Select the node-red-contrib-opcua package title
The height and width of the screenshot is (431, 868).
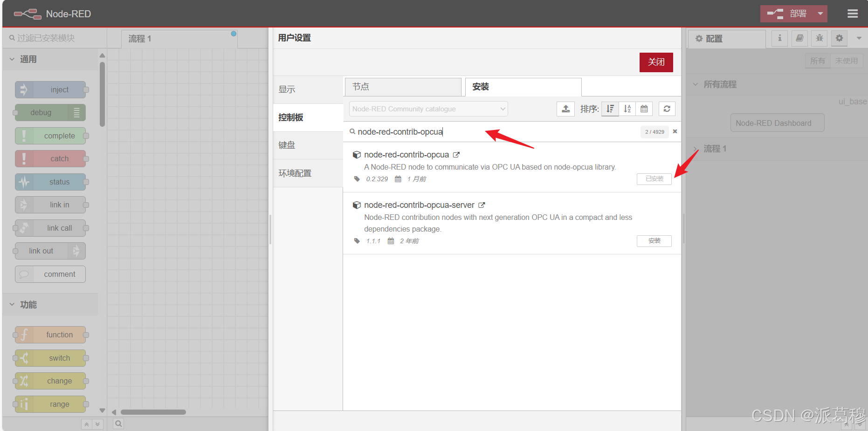click(406, 155)
